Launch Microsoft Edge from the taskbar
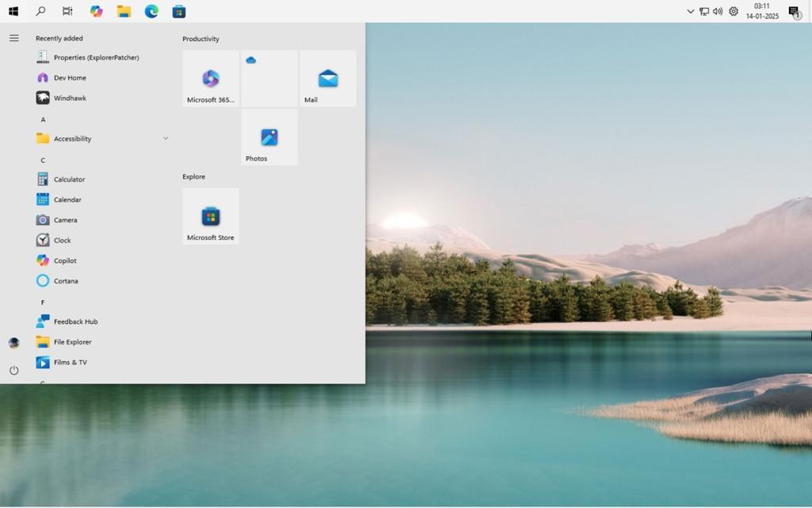Viewport: 812px width, 508px height. tap(151, 11)
